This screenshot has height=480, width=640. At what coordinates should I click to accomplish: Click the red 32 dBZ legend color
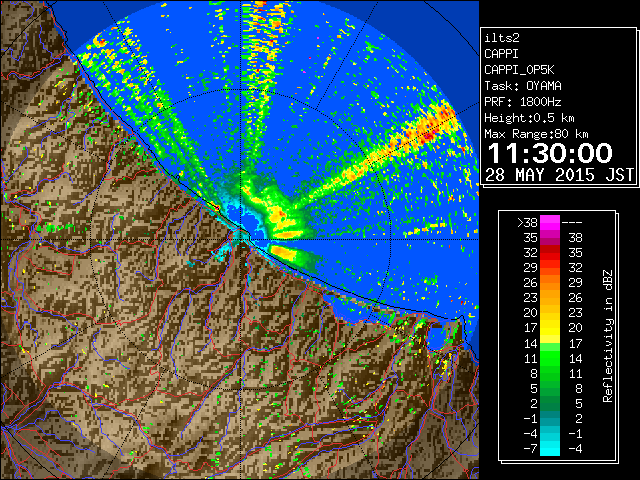coord(550,253)
